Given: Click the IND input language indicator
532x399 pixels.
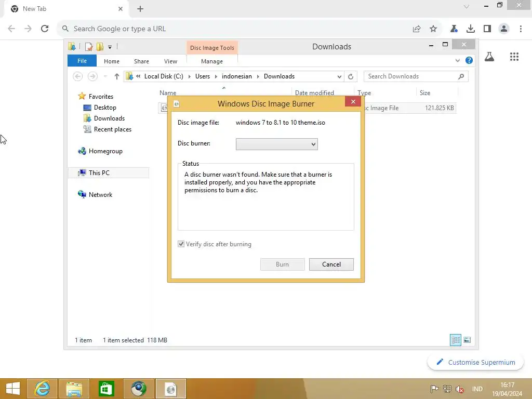Looking at the screenshot, I should 477,389.
